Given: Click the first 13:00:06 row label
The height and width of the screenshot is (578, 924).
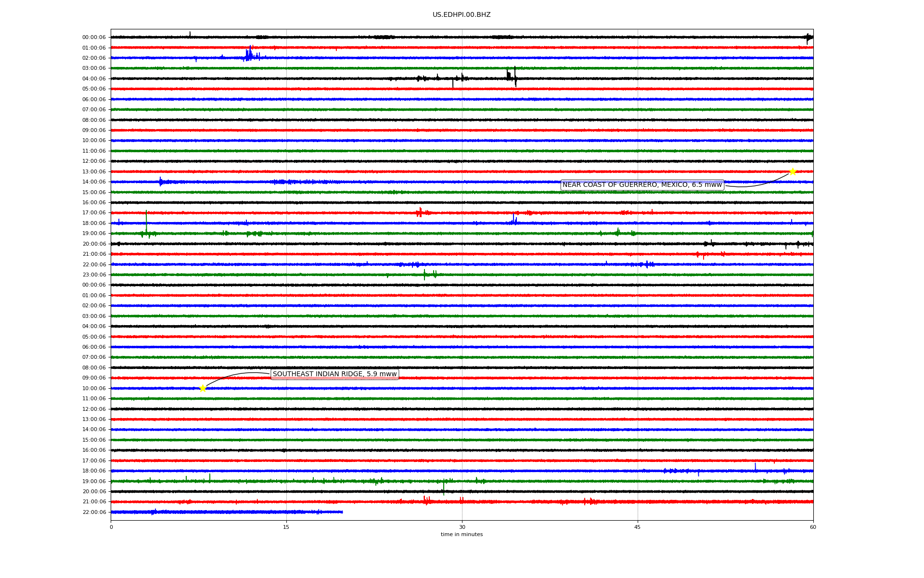Looking at the screenshot, I should (94, 172).
